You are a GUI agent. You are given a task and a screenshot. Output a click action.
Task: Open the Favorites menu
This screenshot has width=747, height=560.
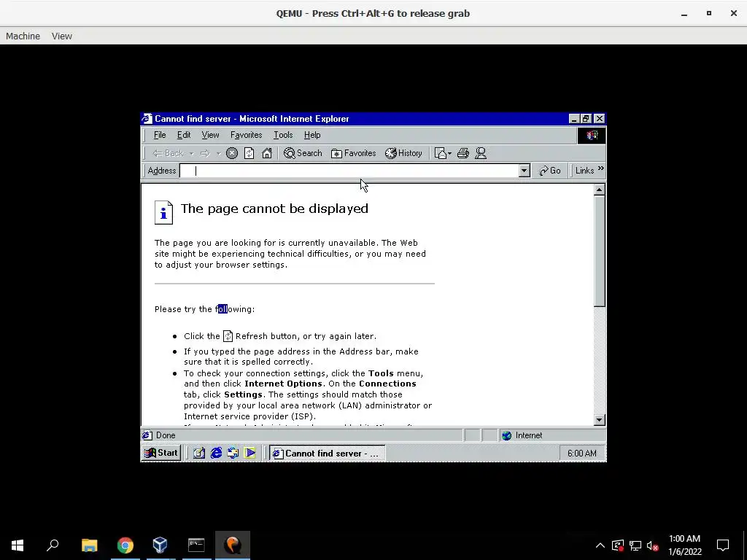tap(247, 135)
